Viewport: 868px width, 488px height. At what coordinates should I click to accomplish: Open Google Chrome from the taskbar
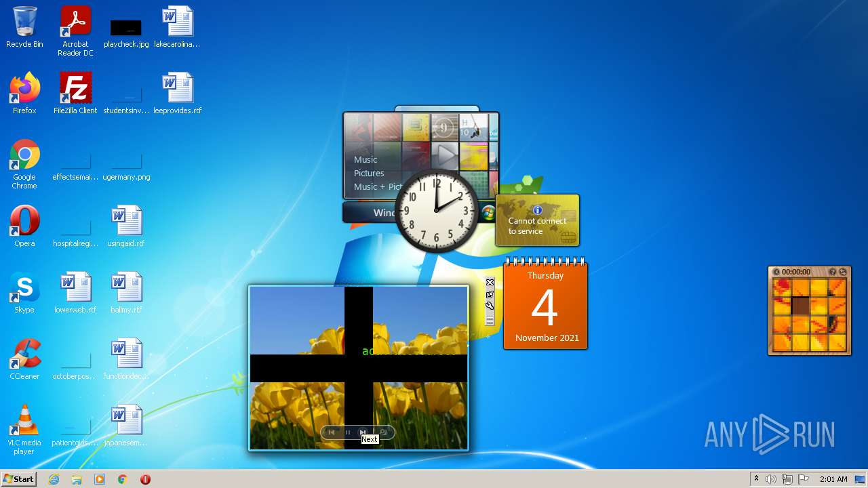(123, 479)
